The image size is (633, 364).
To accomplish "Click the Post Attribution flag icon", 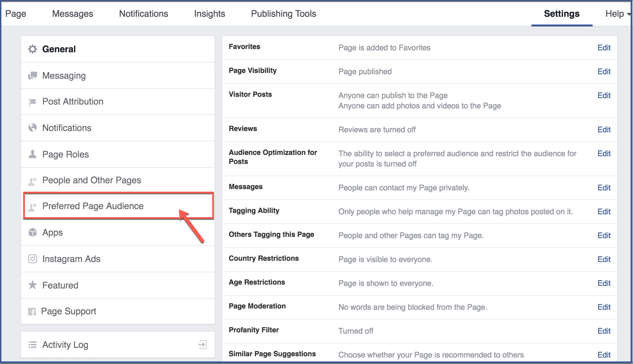I will click(33, 102).
